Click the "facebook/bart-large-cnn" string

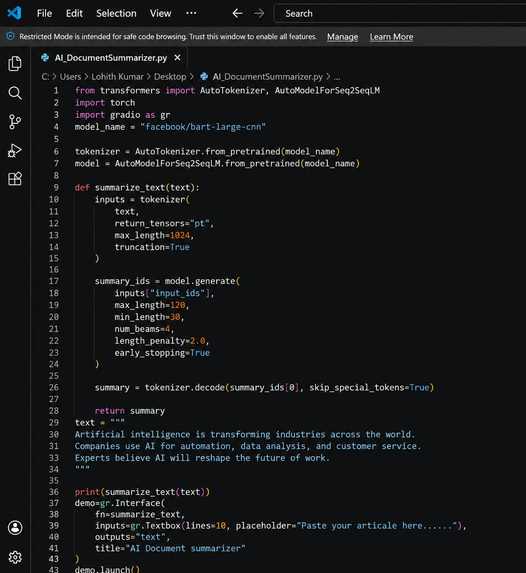tap(203, 127)
